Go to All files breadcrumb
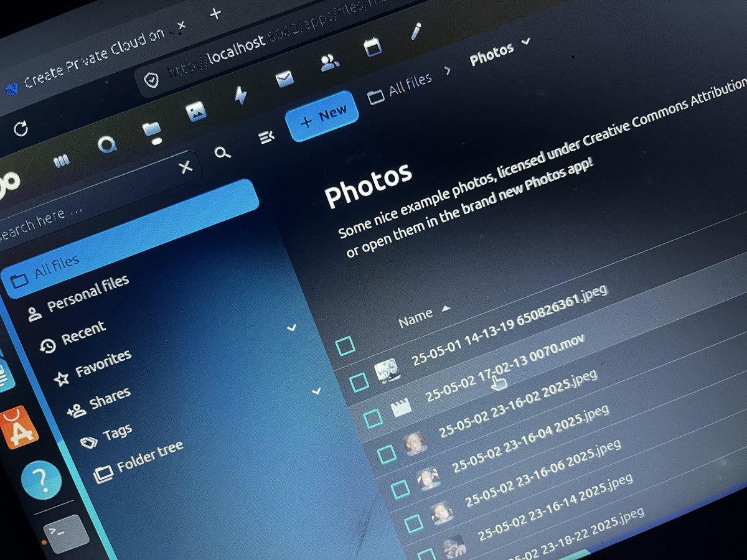The width and height of the screenshot is (747, 560). tap(400, 88)
